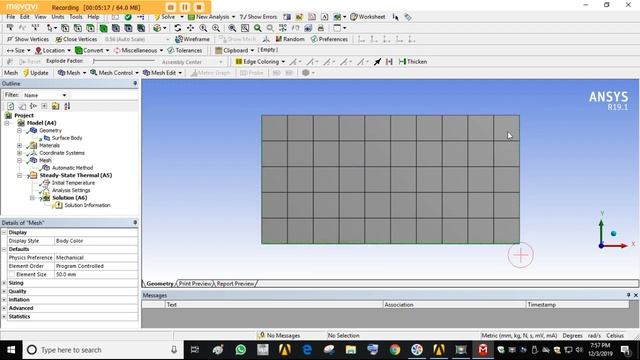Pin the Outline panel

135,83
